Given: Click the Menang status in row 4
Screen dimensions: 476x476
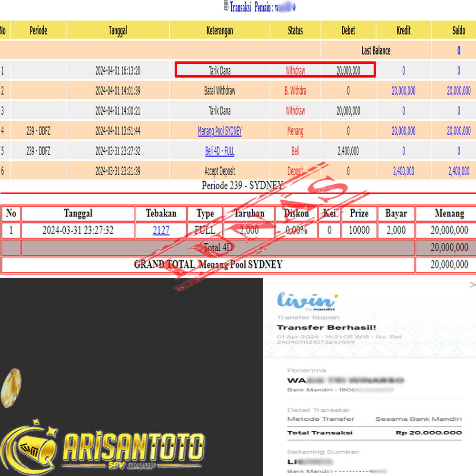Looking at the screenshot, I should point(295,131).
